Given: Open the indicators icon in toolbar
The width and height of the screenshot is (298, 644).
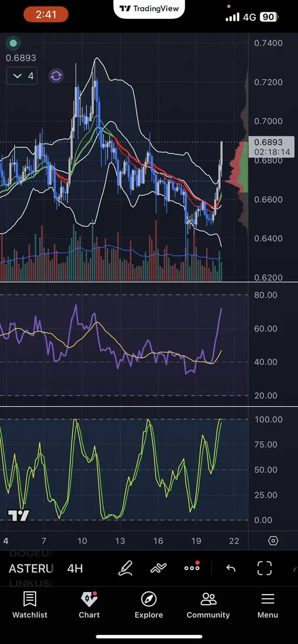Looking at the screenshot, I should 158,568.
